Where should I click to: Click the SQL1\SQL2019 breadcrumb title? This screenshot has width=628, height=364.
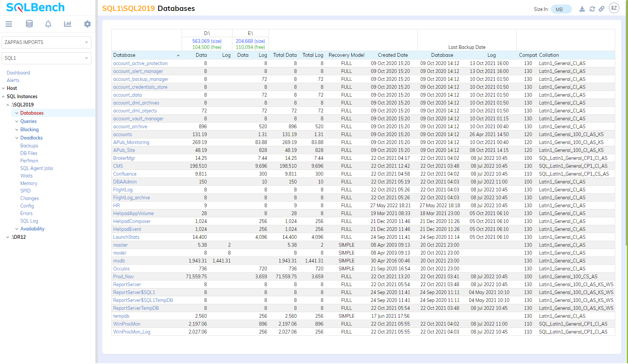pos(129,8)
